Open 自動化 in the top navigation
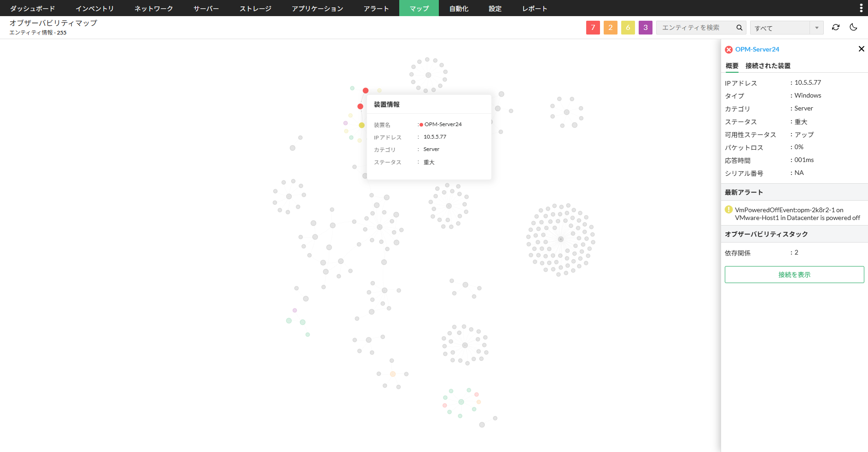 (459, 8)
